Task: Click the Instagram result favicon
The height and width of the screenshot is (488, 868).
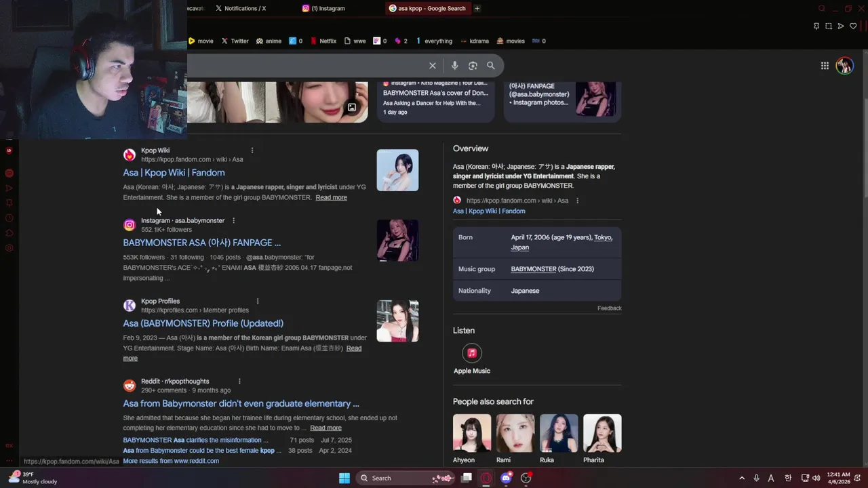Action: tap(130, 225)
